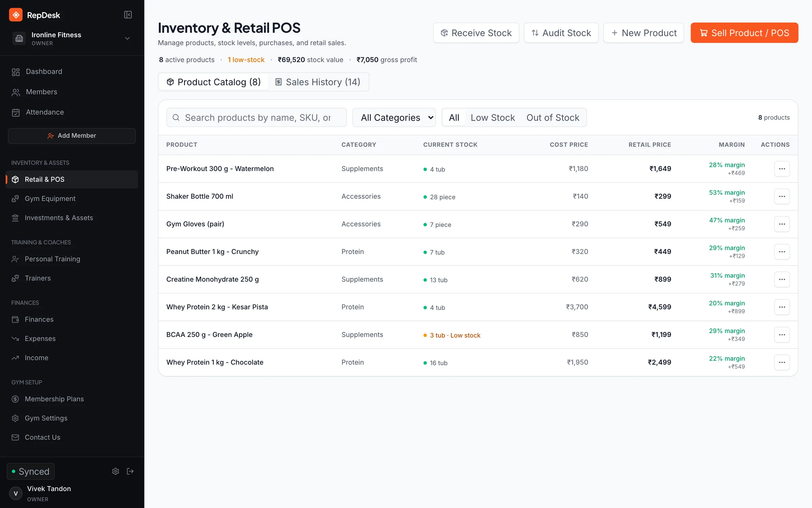Switch to Product Catalog tab
Viewport: 812px width, 508px height.
[x=213, y=82]
